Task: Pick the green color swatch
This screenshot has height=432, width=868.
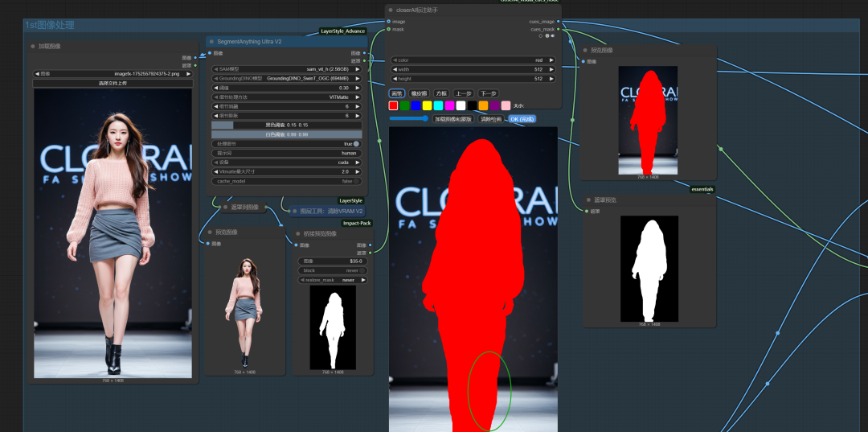Action: click(404, 105)
